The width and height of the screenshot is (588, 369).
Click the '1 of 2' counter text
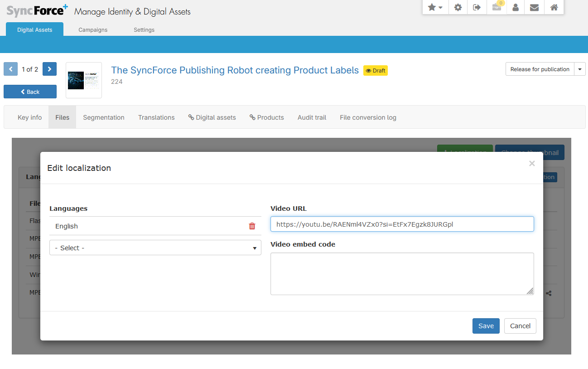click(30, 69)
